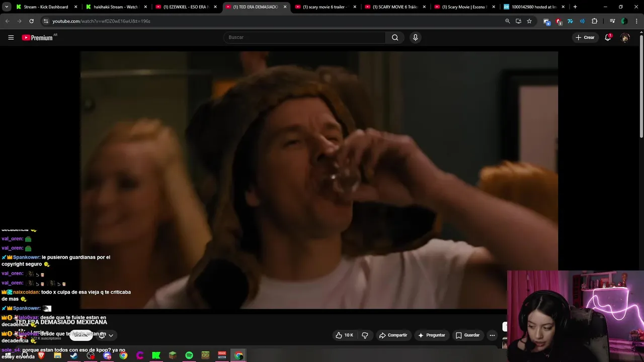Click the URL address bar
This screenshot has height=362, width=644.
point(272,21)
